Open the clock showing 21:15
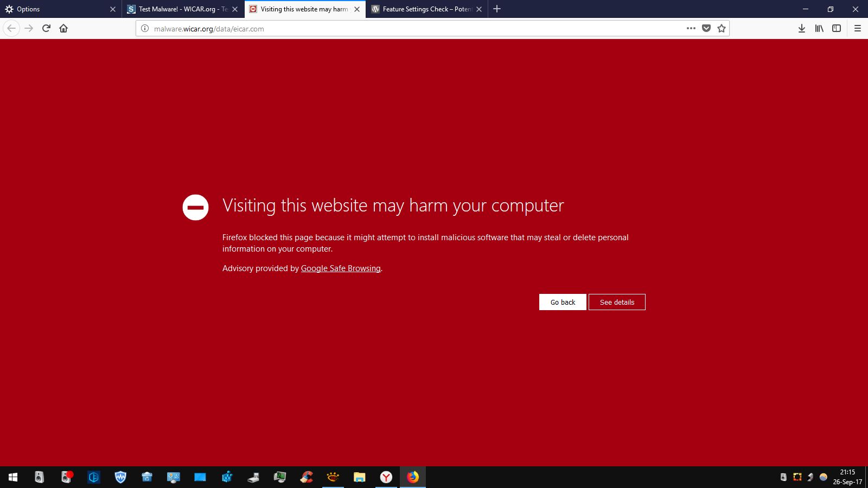This screenshot has height=488, width=868. pyautogui.click(x=847, y=477)
